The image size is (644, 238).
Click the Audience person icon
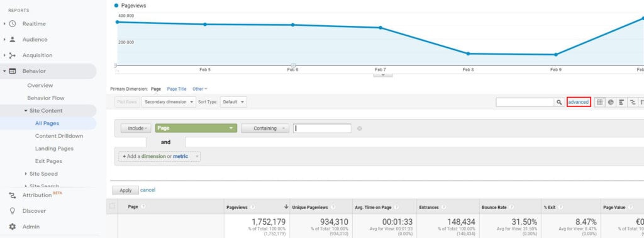coord(13,40)
